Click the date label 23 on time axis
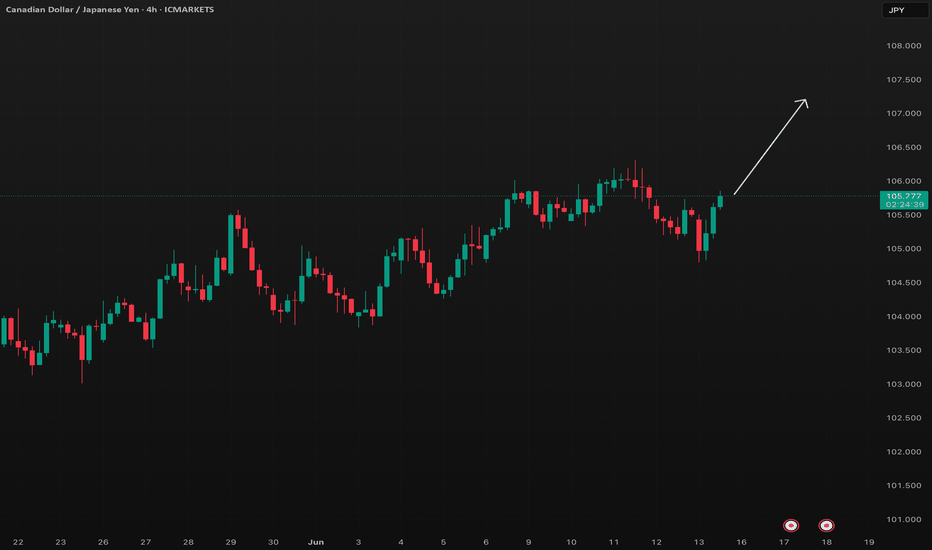This screenshot has height=550, width=932. [x=61, y=542]
